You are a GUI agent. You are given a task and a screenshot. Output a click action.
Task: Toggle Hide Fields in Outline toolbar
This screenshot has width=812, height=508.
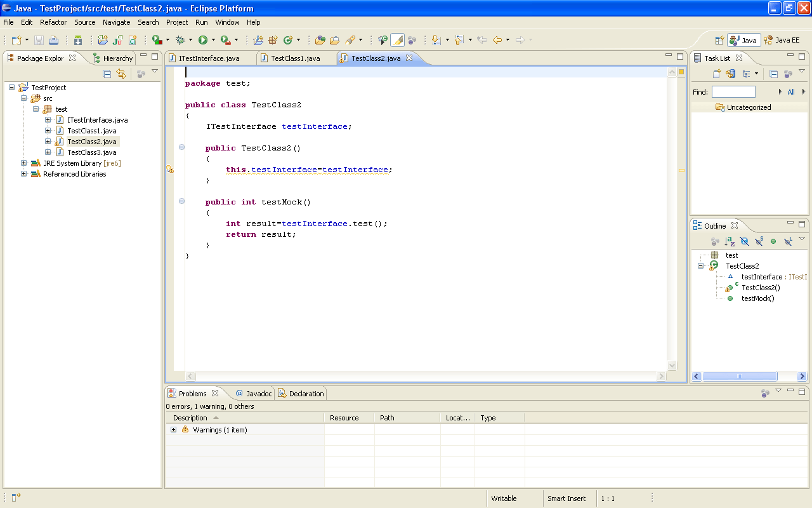pos(744,241)
